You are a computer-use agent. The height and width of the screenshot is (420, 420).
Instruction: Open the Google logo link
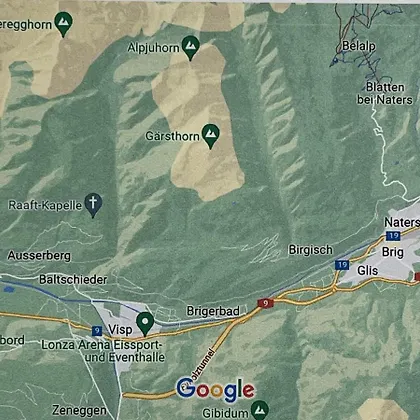pyautogui.click(x=215, y=389)
